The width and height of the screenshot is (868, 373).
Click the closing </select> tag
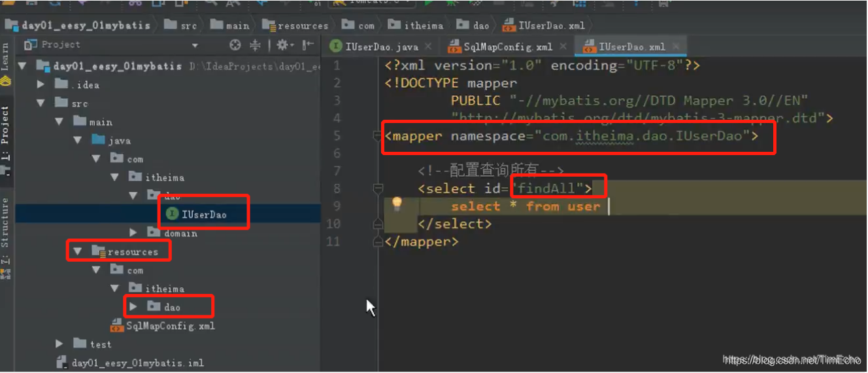455,224
